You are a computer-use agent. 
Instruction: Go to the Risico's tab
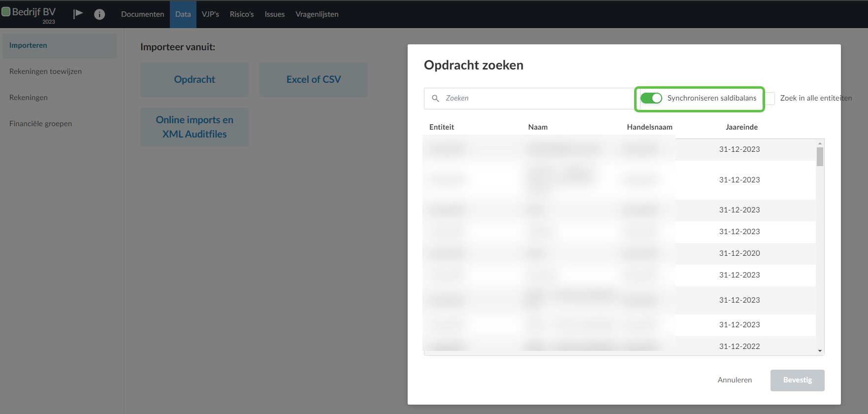(242, 14)
